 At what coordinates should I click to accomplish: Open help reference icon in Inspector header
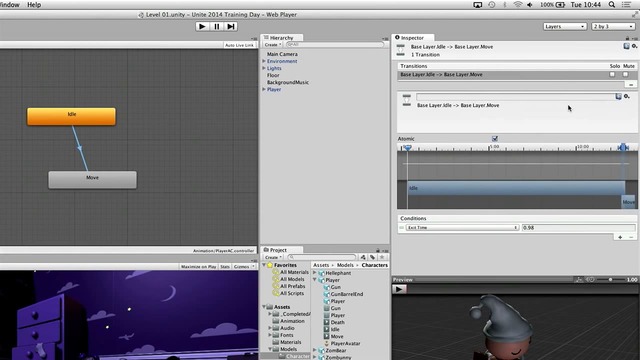pyautogui.click(x=627, y=46)
